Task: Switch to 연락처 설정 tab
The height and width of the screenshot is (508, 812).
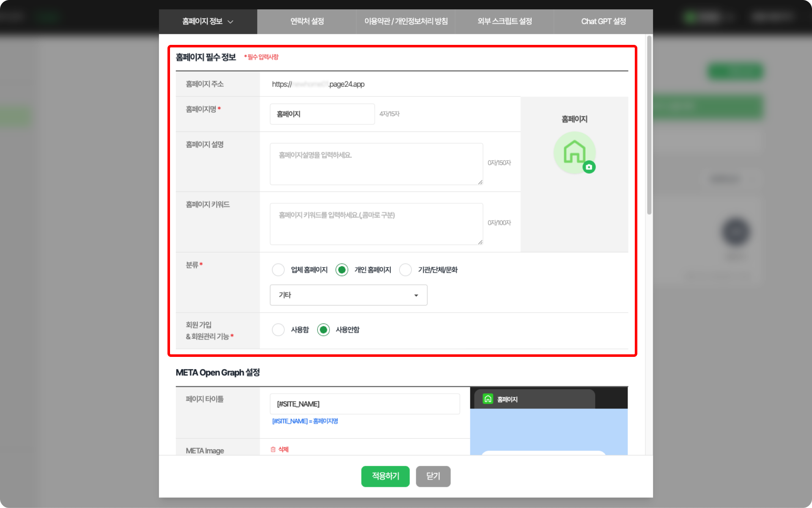Action: [x=307, y=22]
